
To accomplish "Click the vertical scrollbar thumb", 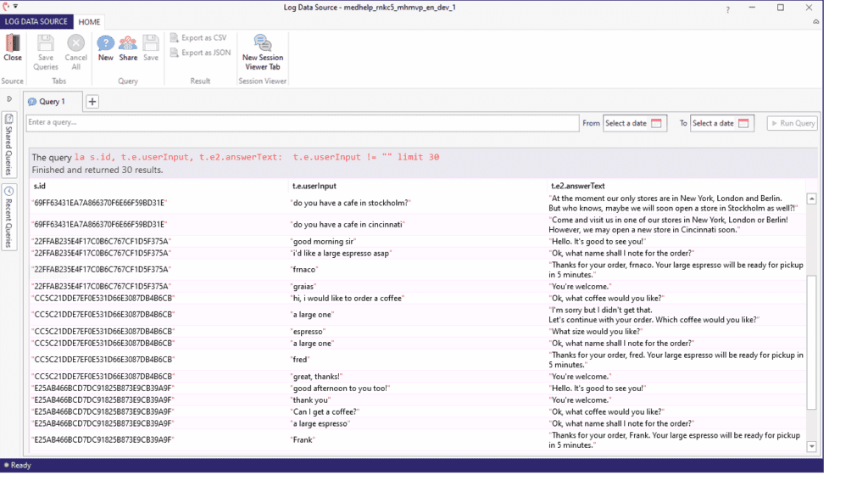I will click(811, 342).
